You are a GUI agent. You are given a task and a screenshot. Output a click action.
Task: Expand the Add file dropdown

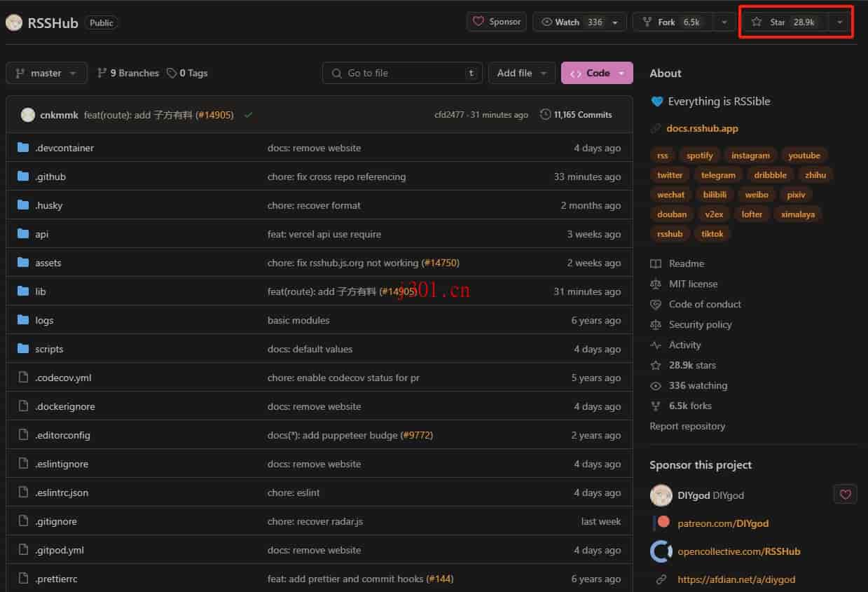[521, 73]
